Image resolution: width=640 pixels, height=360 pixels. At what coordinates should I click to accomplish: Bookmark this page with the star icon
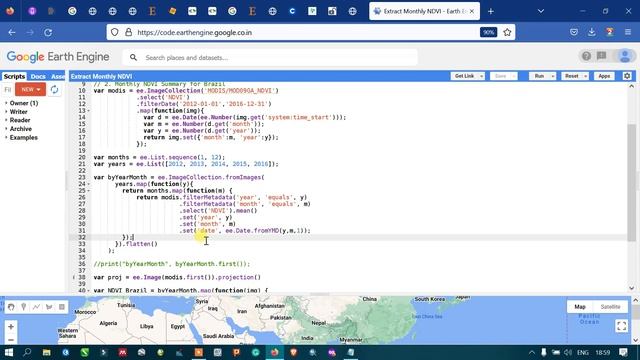pyautogui.click(x=507, y=32)
